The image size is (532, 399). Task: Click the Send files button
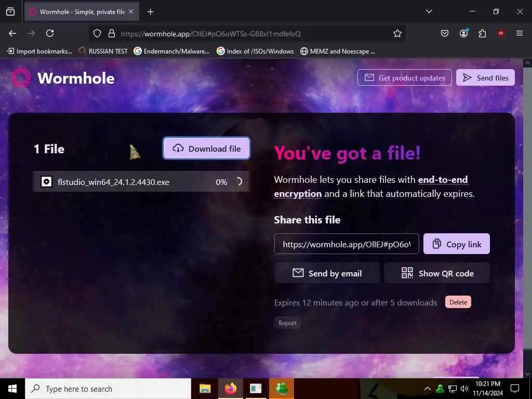click(x=485, y=78)
